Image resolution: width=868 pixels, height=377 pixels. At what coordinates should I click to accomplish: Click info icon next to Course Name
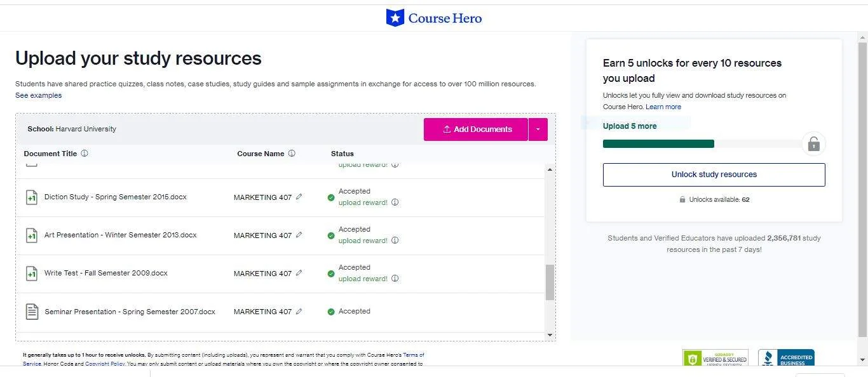tap(292, 154)
